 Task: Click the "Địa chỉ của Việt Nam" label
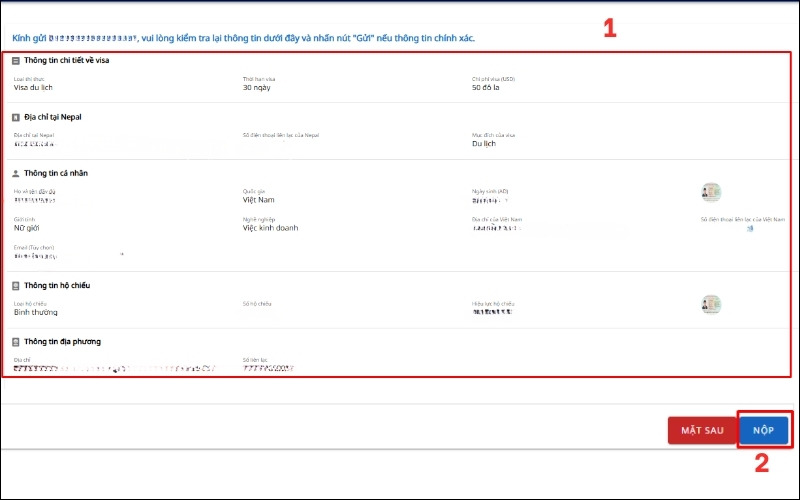tap(497, 219)
